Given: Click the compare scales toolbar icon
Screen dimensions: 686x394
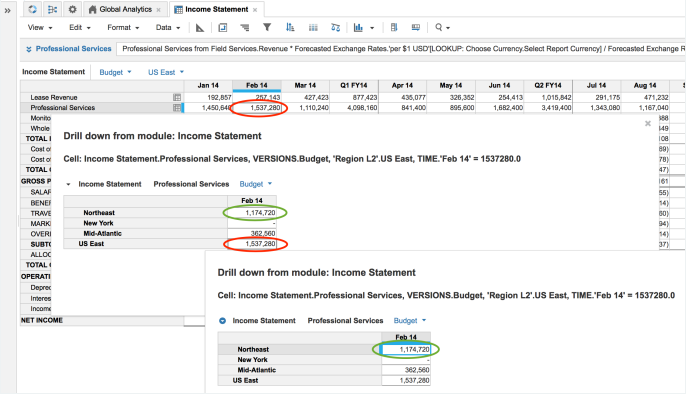Looking at the screenshot, I should pyautogui.click(x=336, y=28).
